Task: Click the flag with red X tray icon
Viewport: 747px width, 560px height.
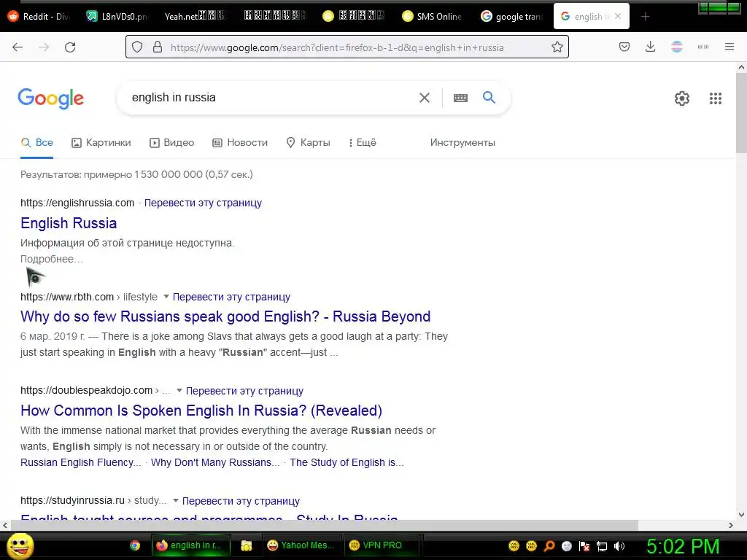Action: click(x=584, y=546)
